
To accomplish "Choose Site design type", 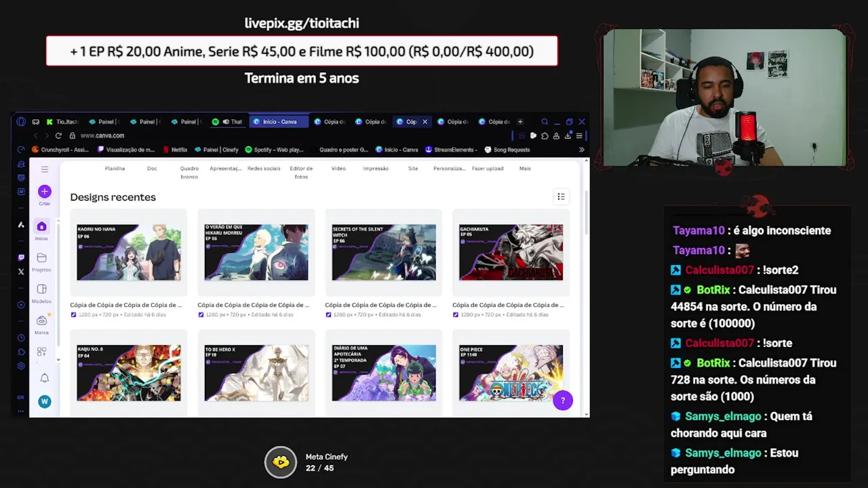I will click(413, 168).
